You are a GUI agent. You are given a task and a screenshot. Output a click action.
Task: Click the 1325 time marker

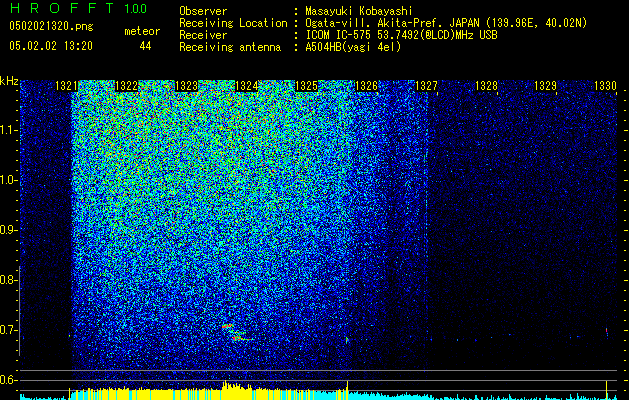click(x=306, y=86)
